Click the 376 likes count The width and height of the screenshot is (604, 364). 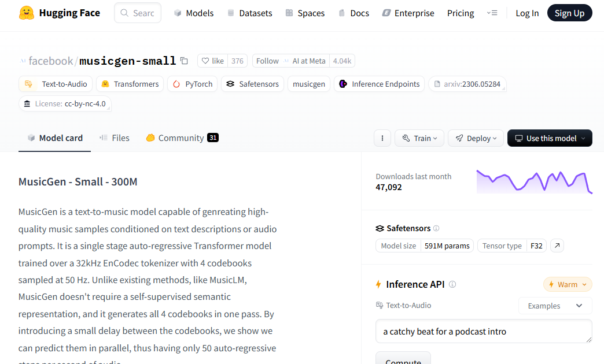click(x=237, y=61)
